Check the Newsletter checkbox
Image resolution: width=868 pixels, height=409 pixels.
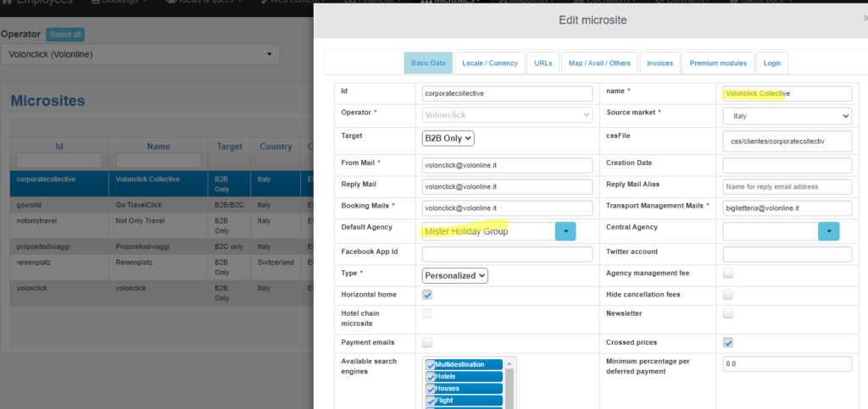click(728, 313)
